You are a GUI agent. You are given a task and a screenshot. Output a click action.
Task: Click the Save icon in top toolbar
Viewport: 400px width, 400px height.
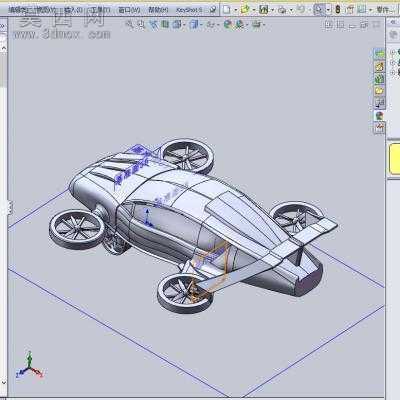[x=264, y=10]
